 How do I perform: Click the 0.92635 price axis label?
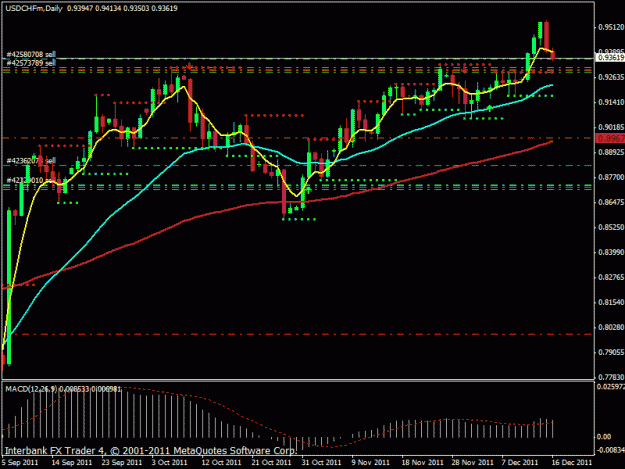click(x=611, y=77)
